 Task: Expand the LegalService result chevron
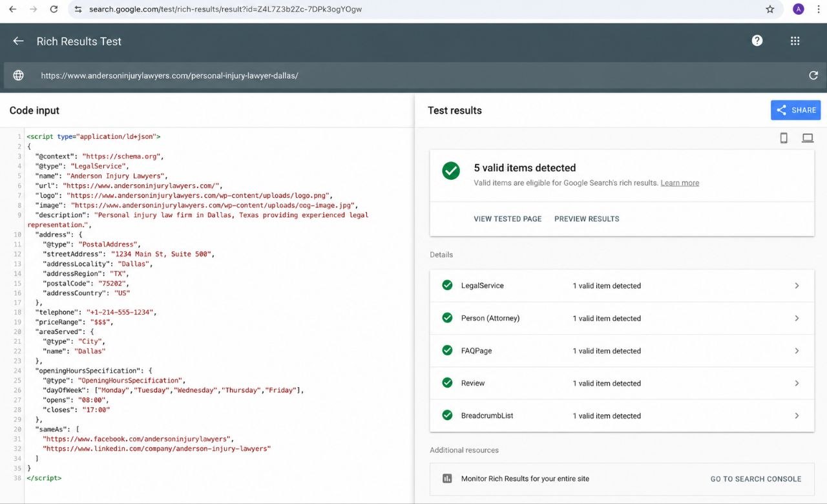click(x=797, y=286)
